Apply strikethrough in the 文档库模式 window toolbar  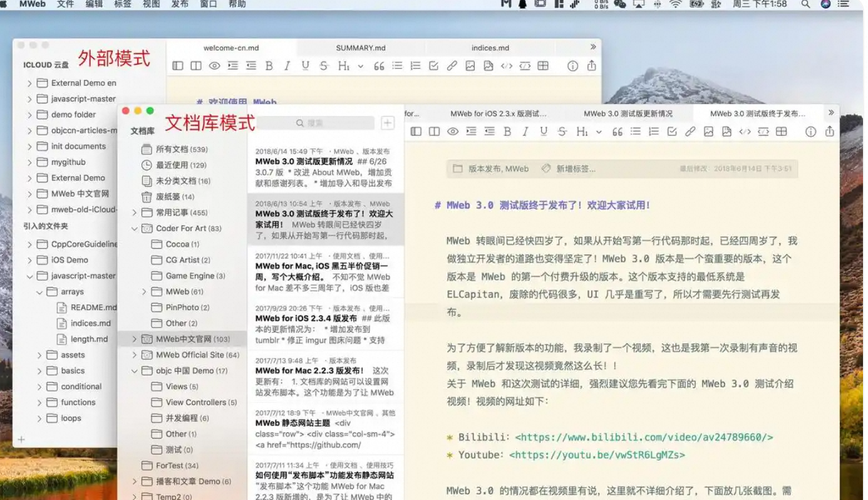coord(562,132)
